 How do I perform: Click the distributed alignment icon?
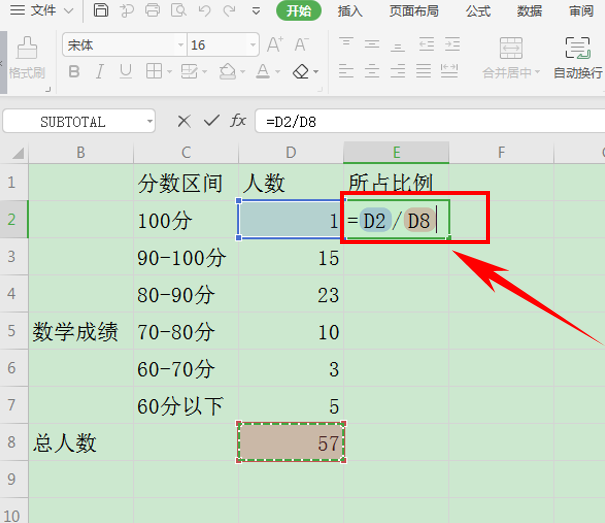point(449,71)
